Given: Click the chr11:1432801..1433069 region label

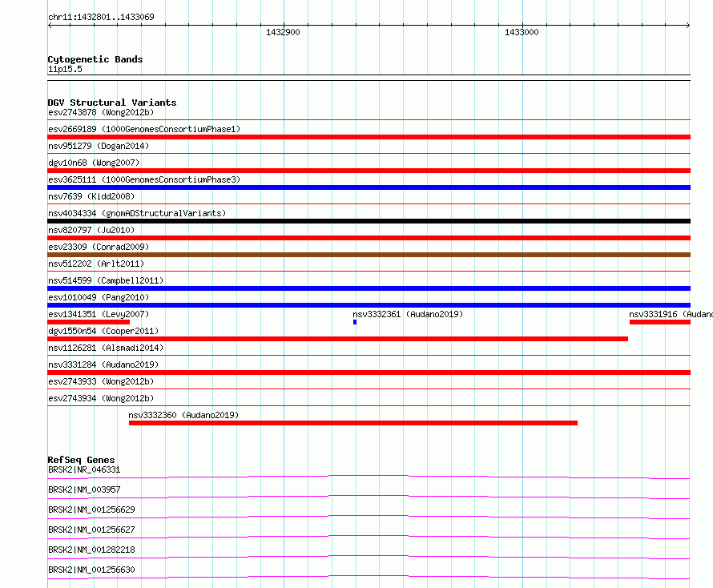Looking at the screenshot, I should 101,17.
